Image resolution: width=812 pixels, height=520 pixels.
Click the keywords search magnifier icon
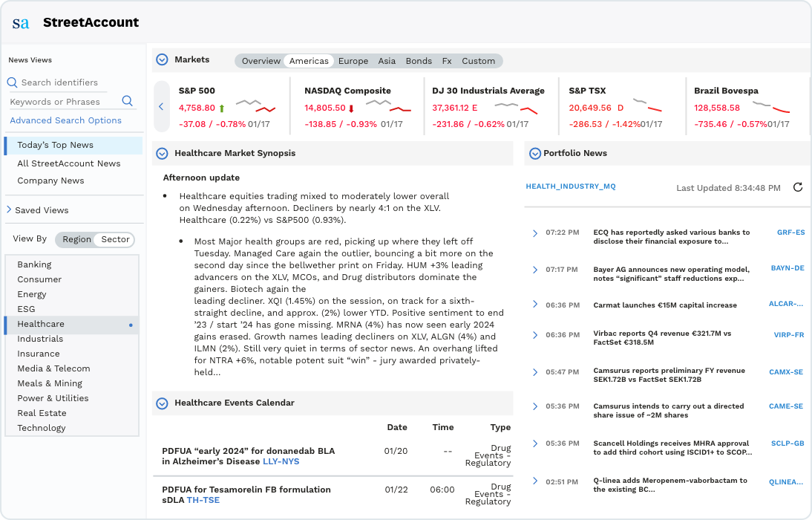pos(128,101)
